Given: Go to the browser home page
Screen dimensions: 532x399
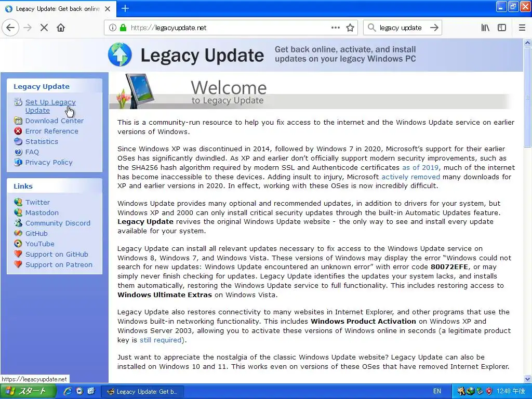Looking at the screenshot, I should 61,28.
